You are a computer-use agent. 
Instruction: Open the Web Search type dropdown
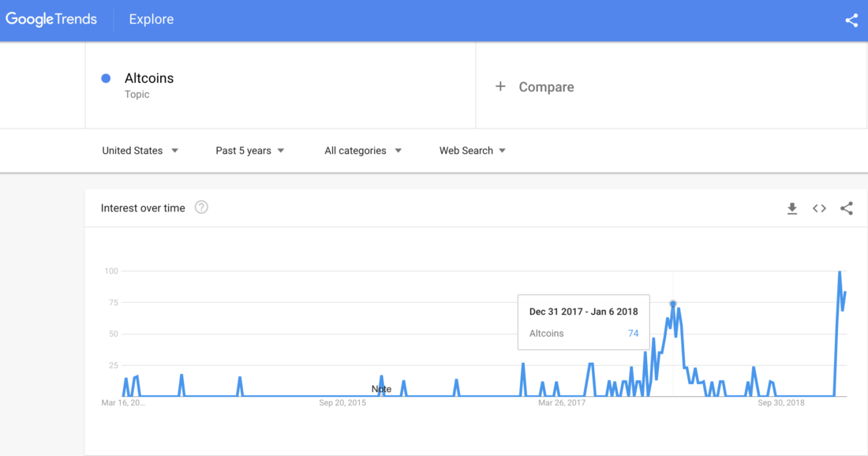(x=471, y=150)
